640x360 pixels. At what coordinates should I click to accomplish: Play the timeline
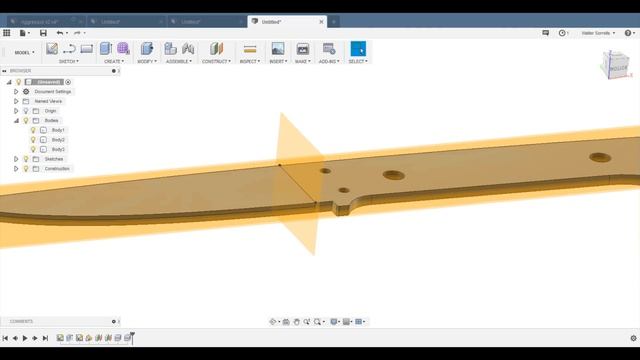coord(25,338)
